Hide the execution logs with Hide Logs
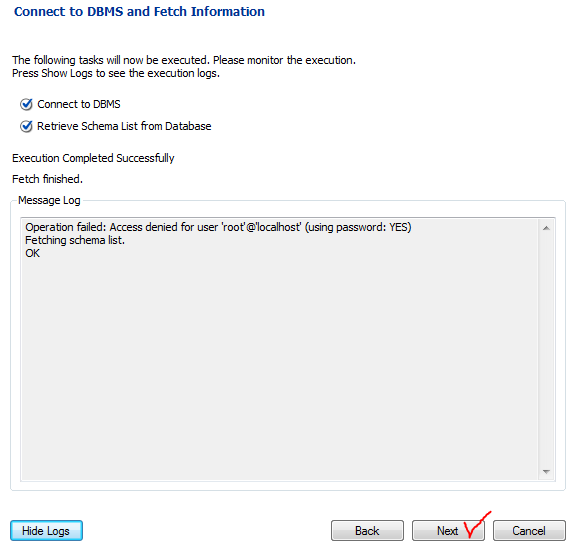Viewport: 576px width, 552px height. pos(46,531)
